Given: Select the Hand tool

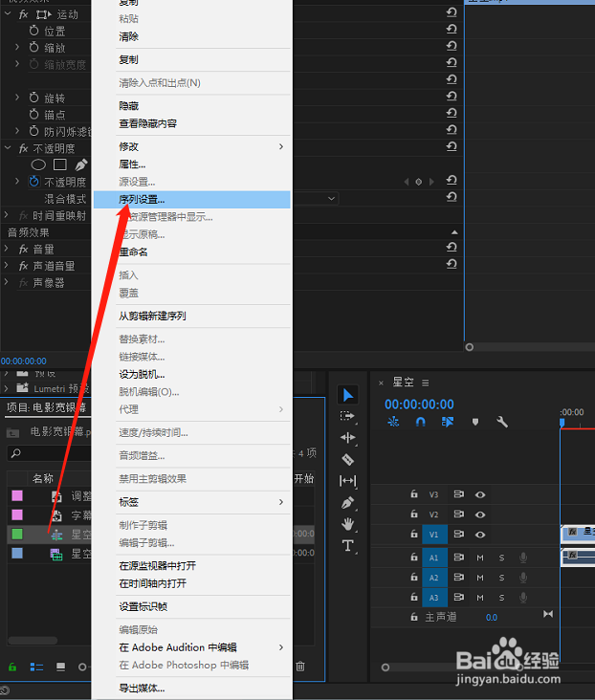Looking at the screenshot, I should 347,524.
